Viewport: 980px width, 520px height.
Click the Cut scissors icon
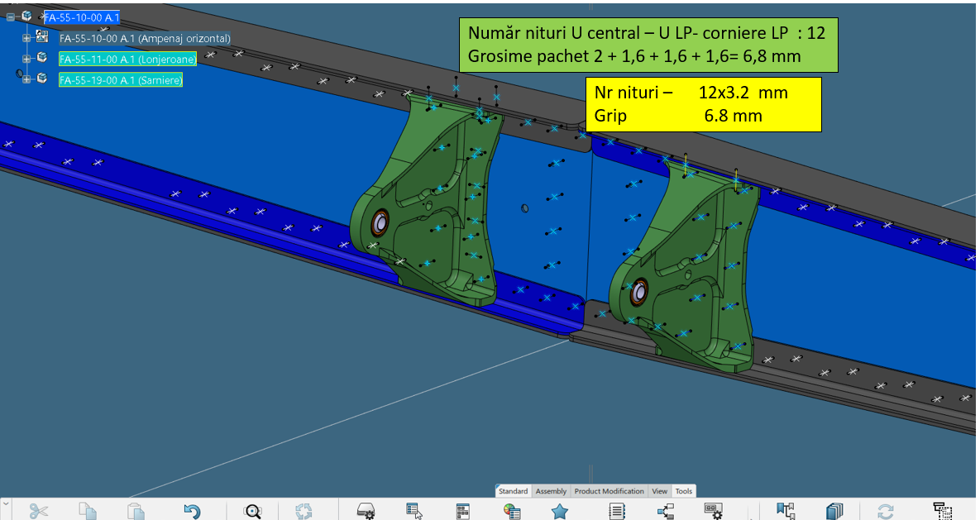38,511
